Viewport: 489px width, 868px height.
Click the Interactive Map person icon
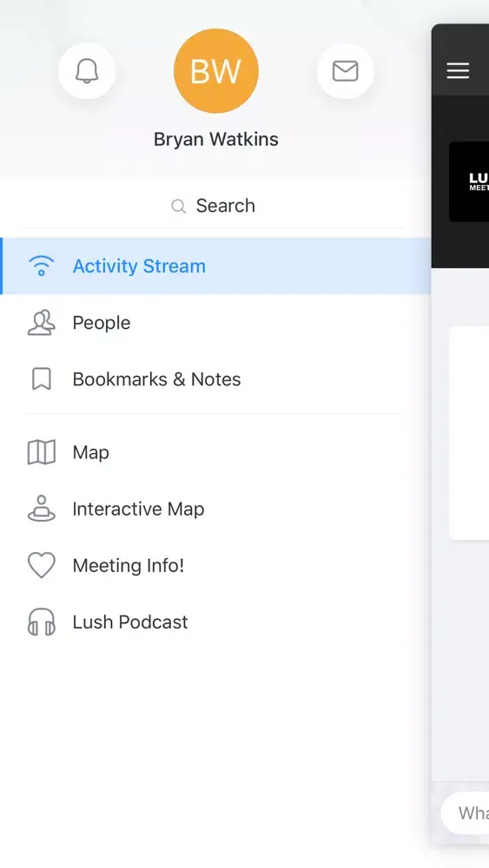42,509
